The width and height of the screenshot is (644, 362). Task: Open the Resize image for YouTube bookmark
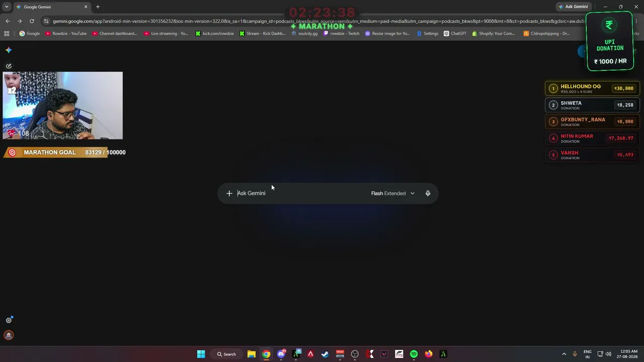point(387,34)
